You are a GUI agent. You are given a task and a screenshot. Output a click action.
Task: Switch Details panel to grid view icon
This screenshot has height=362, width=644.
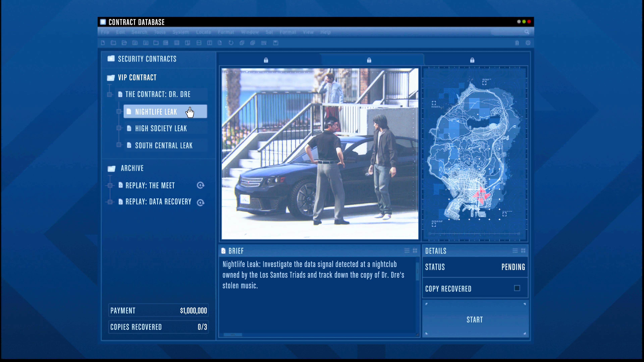click(x=523, y=251)
